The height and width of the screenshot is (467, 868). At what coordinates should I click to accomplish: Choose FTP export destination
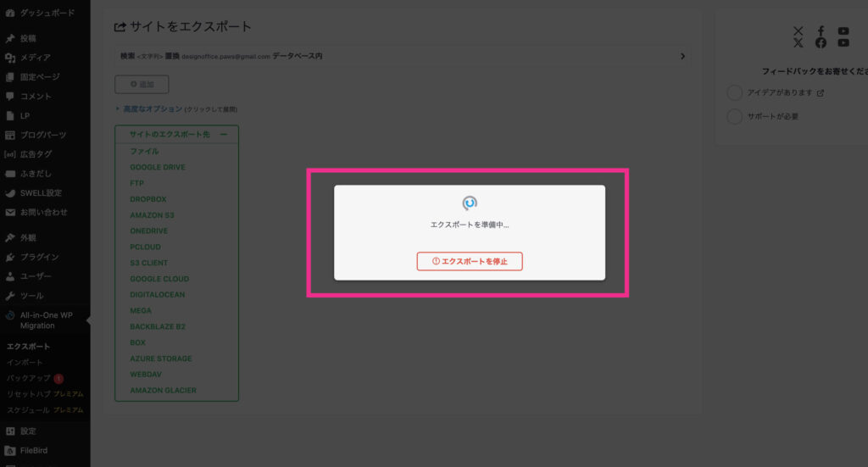pos(136,183)
